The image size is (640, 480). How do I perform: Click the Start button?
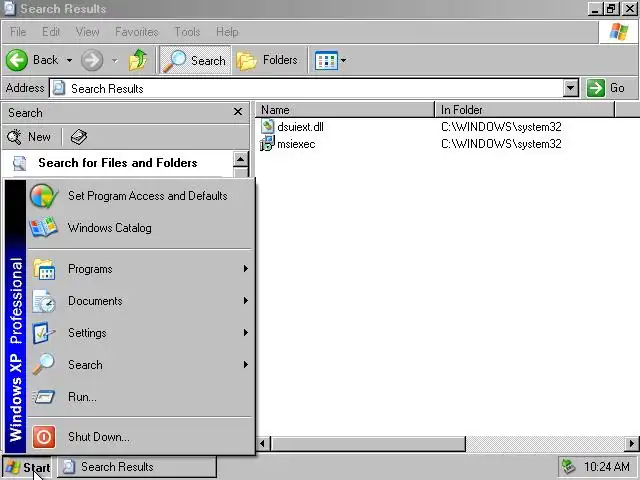pos(27,467)
